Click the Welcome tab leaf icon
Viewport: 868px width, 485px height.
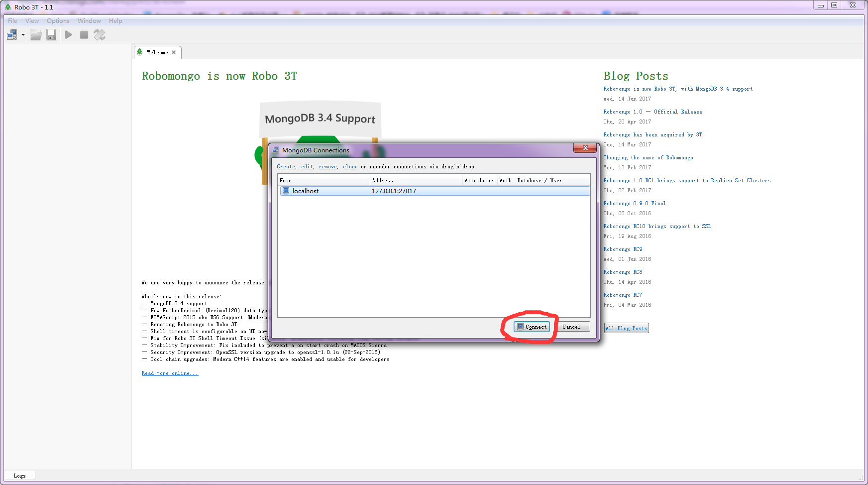coord(140,52)
